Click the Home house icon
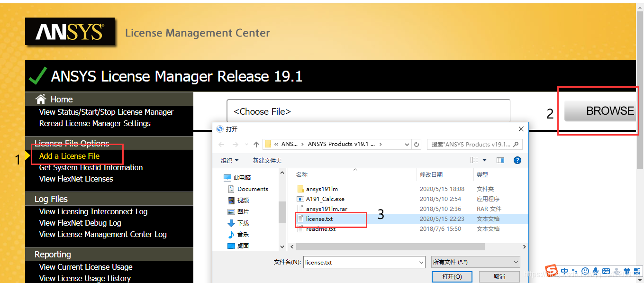644x283 pixels. tap(41, 99)
